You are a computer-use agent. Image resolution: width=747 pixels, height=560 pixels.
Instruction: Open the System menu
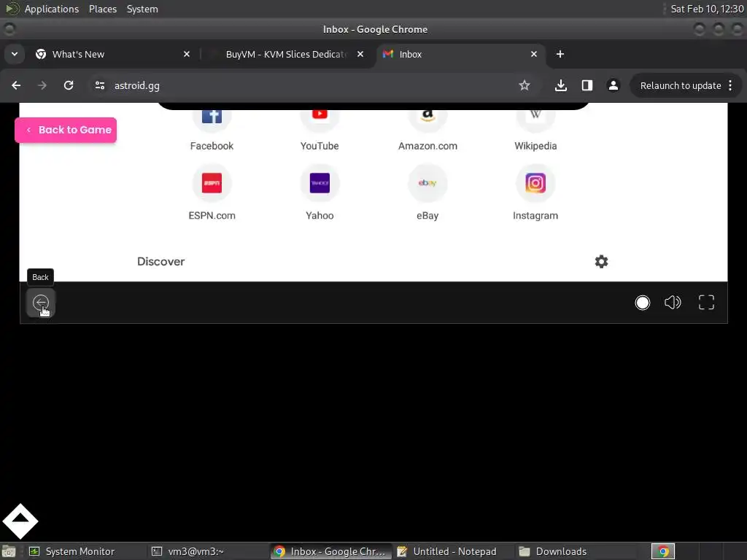click(x=142, y=9)
